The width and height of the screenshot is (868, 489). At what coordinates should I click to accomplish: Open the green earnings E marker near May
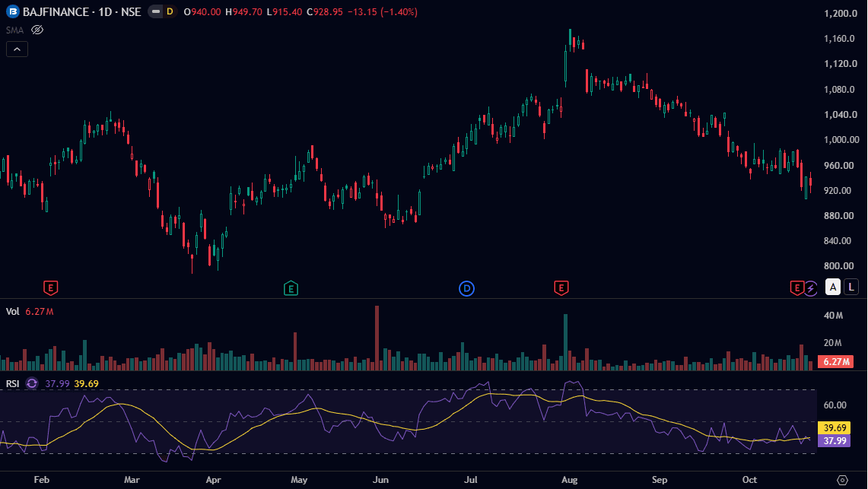click(291, 287)
